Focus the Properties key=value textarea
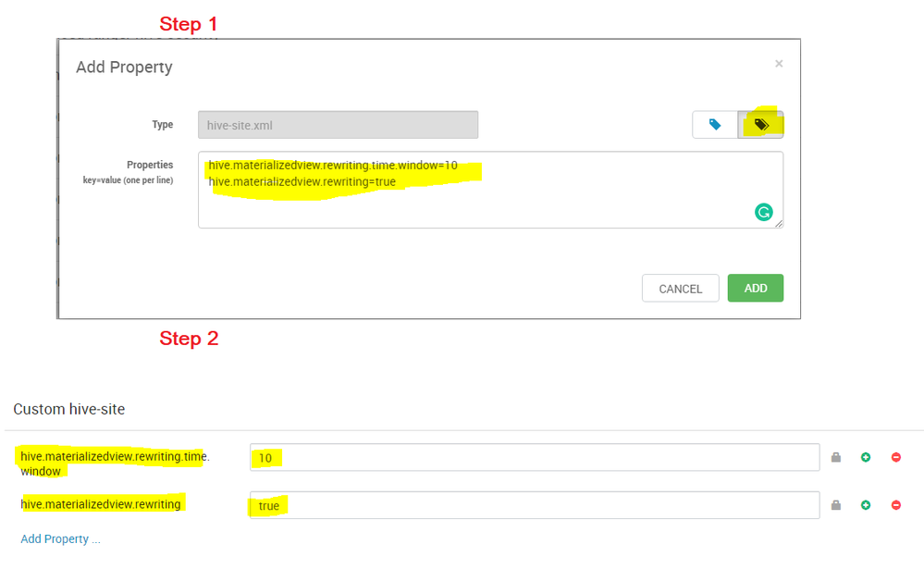This screenshot has height=581, width=924. click(490, 190)
